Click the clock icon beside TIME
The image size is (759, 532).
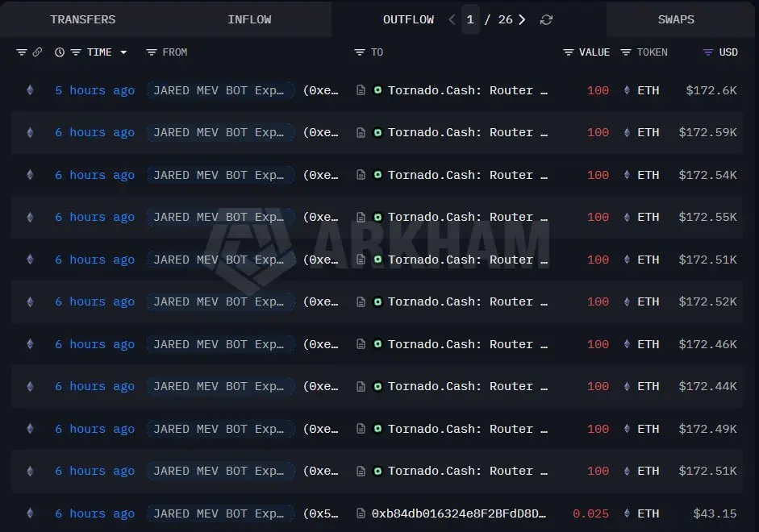(x=60, y=52)
